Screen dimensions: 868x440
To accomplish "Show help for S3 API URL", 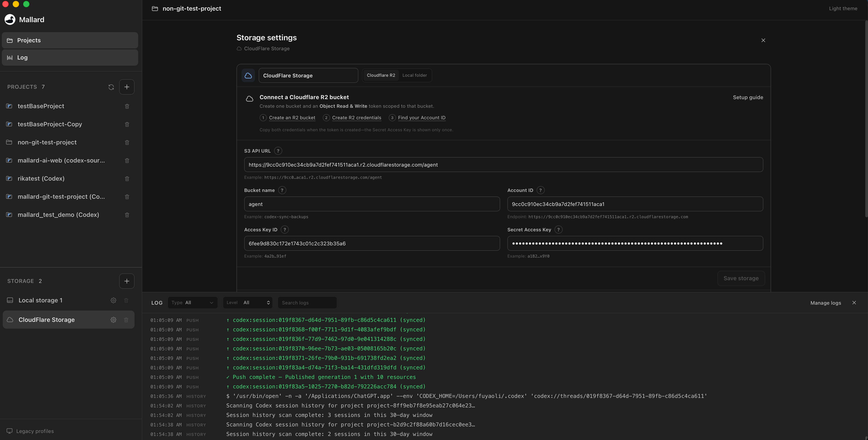I will pos(278,151).
